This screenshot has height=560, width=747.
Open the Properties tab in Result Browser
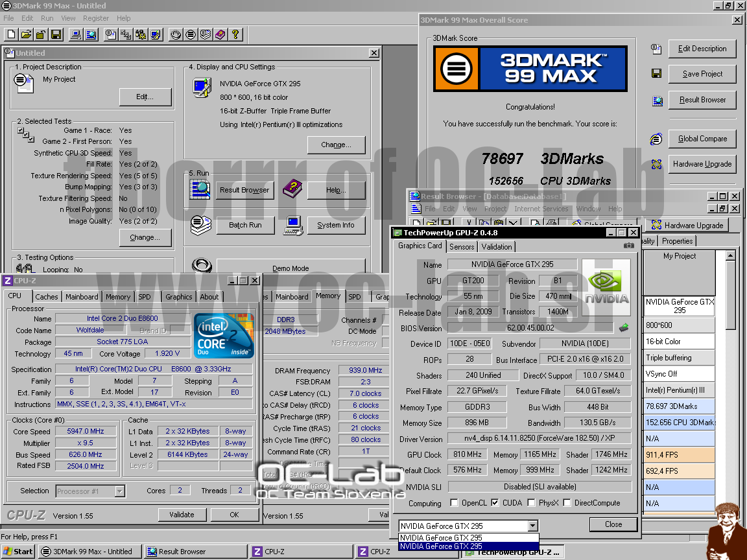point(677,241)
